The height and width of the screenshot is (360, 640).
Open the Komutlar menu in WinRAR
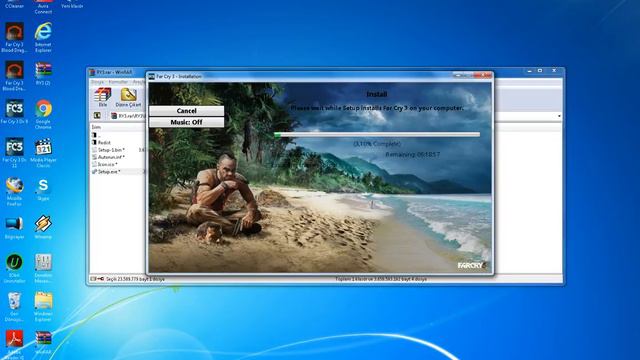[x=118, y=82]
